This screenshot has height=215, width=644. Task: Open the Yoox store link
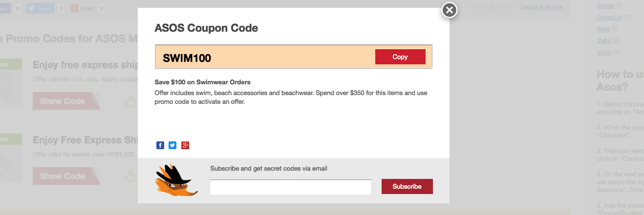click(x=604, y=53)
